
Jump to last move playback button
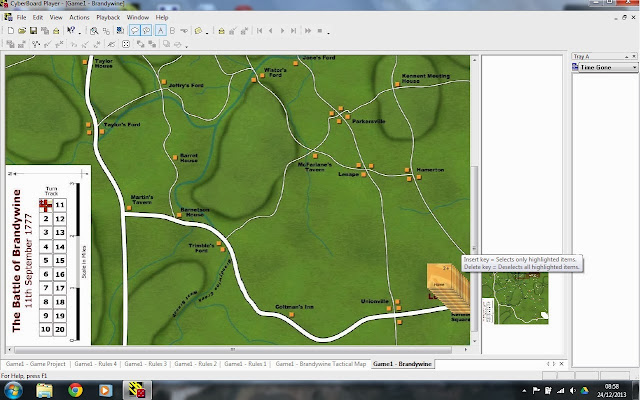tap(293, 31)
